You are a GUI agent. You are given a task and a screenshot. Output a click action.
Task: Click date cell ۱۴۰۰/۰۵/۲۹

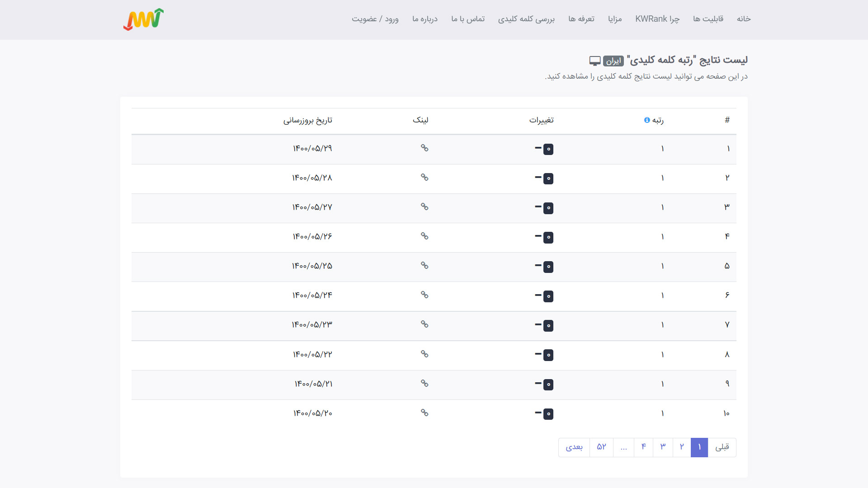tap(312, 149)
